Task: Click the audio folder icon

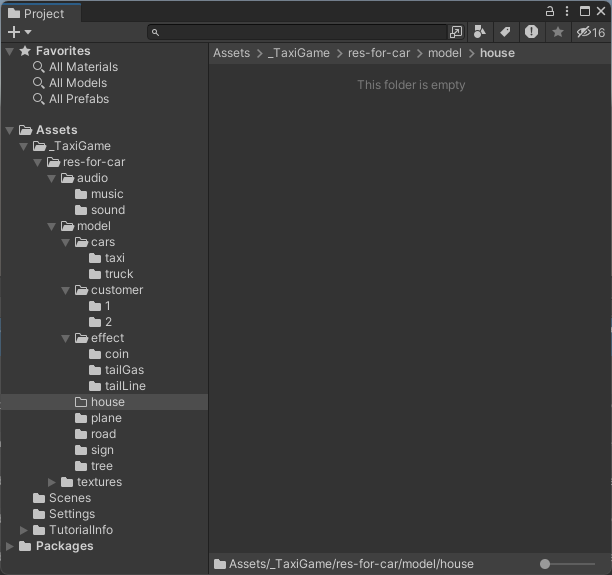Action: point(68,178)
